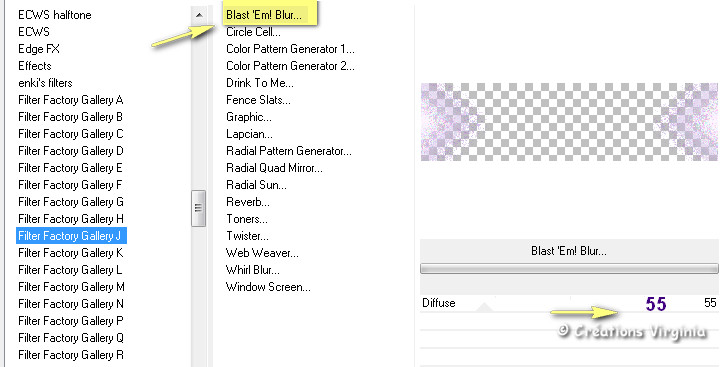
Task: Click the filter preview thumbnail
Action: [569, 122]
